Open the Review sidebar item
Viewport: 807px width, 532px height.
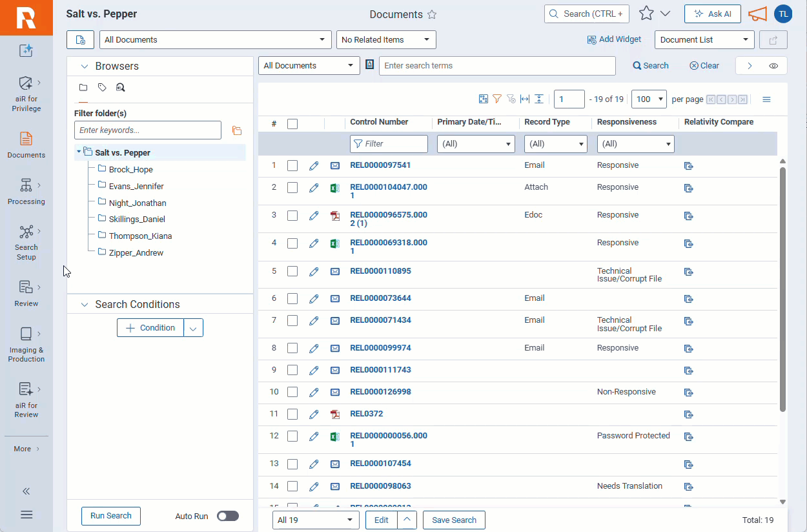coord(26,294)
